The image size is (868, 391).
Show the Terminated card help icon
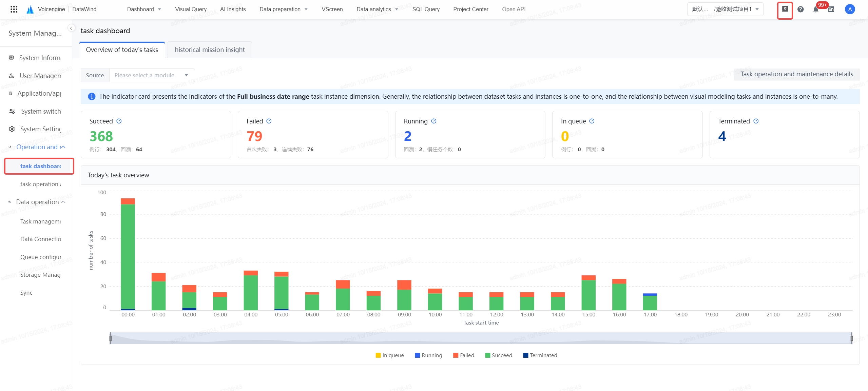[756, 121]
